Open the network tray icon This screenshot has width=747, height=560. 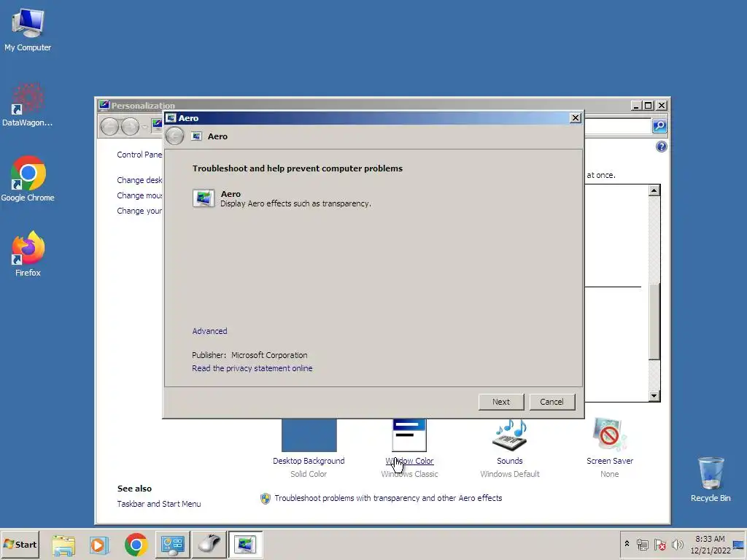tap(643, 544)
